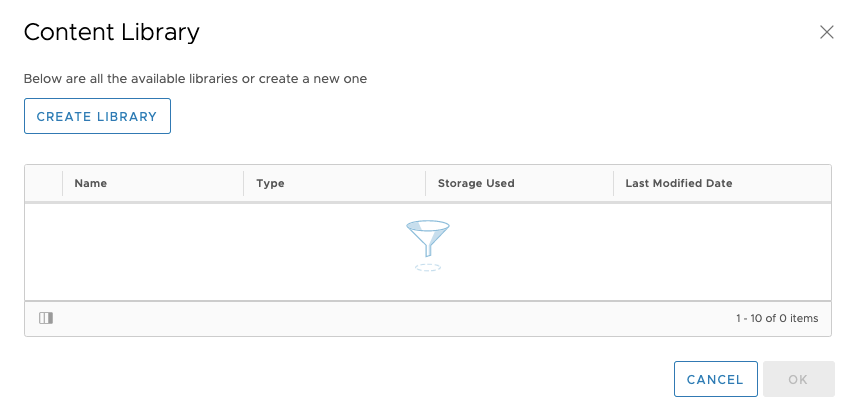Click the empty selection column header
Screen dimensions: 855x418
click(44, 184)
